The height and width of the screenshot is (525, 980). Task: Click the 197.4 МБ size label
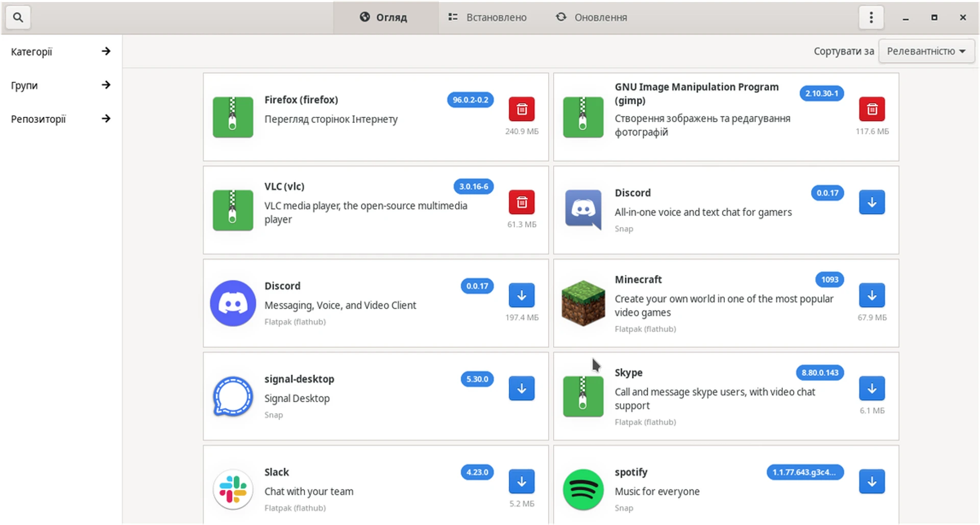[x=522, y=318]
